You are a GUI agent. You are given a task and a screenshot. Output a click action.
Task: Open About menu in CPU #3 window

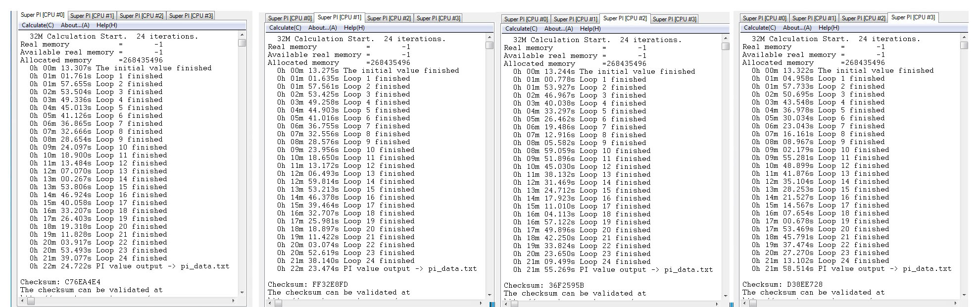pyautogui.click(x=797, y=28)
